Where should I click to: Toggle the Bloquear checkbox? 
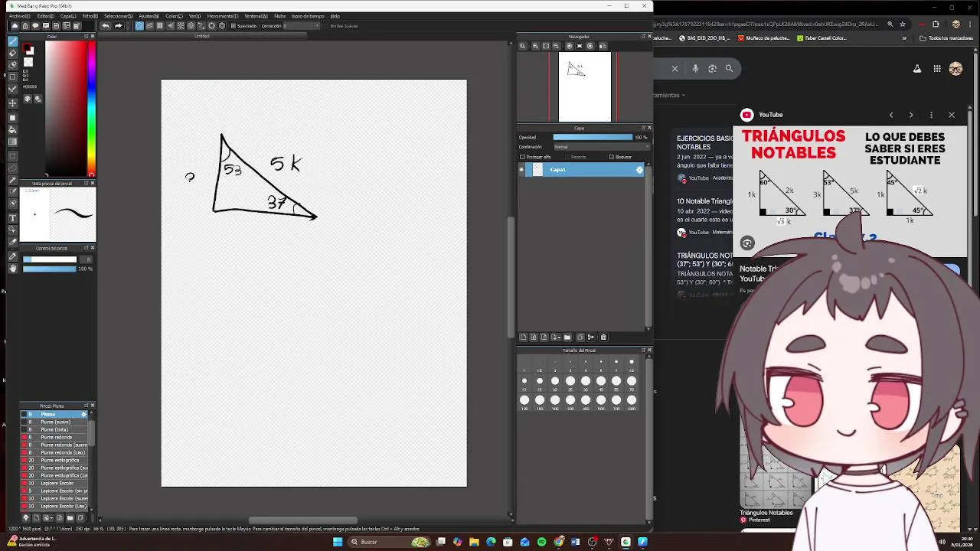(x=612, y=157)
